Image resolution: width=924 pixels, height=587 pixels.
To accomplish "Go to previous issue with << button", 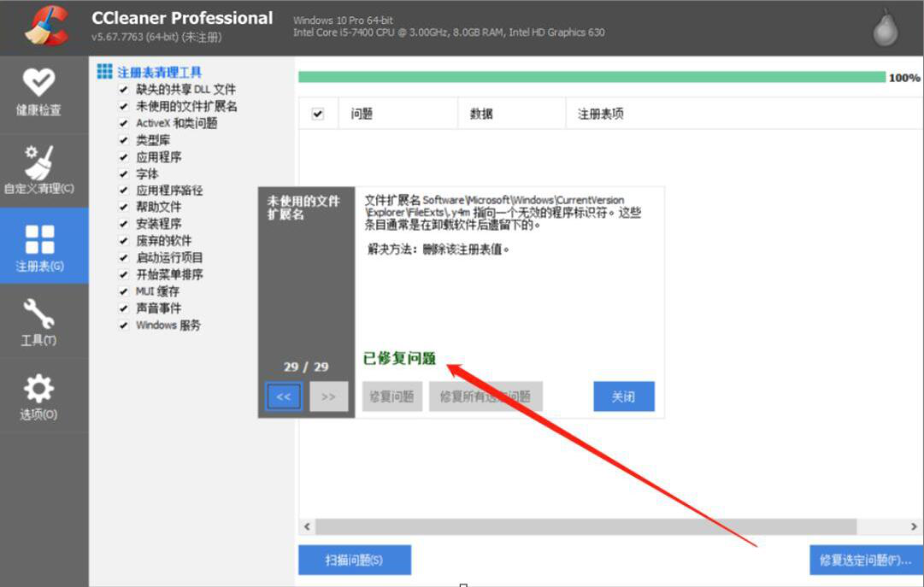I will pos(284,396).
